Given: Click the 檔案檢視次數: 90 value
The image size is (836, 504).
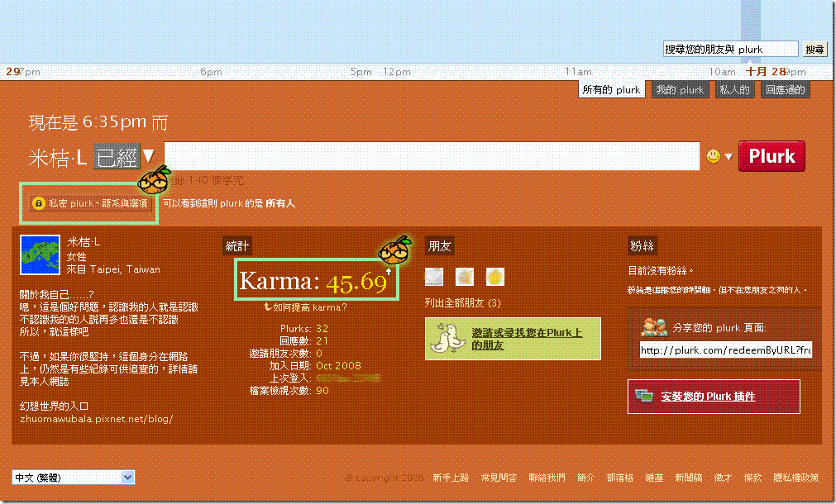Looking at the screenshot, I should tap(322, 391).
